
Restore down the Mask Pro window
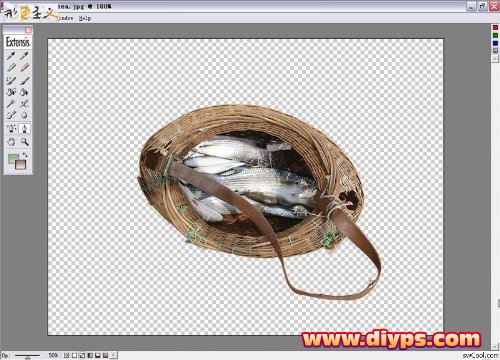[x=482, y=6]
